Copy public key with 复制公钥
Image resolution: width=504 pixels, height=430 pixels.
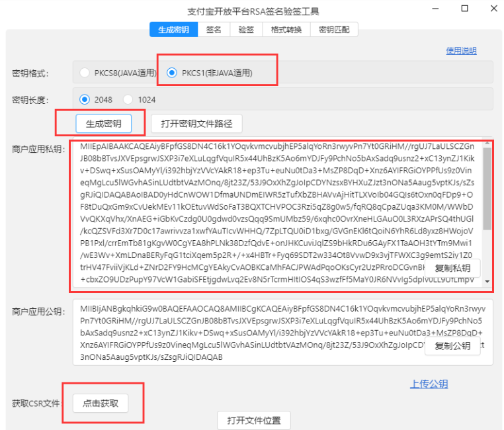tap(452, 346)
